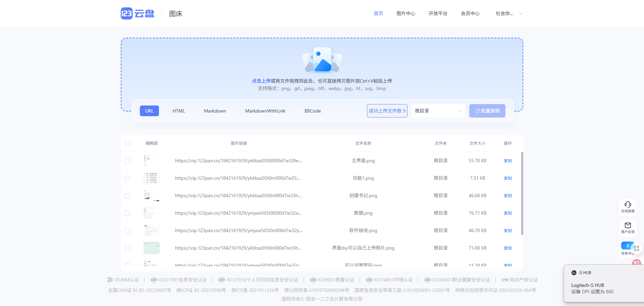This screenshot has width=644, height=306.
Task: Copy the link for 功能1.png via 复制
Action: 507,178
